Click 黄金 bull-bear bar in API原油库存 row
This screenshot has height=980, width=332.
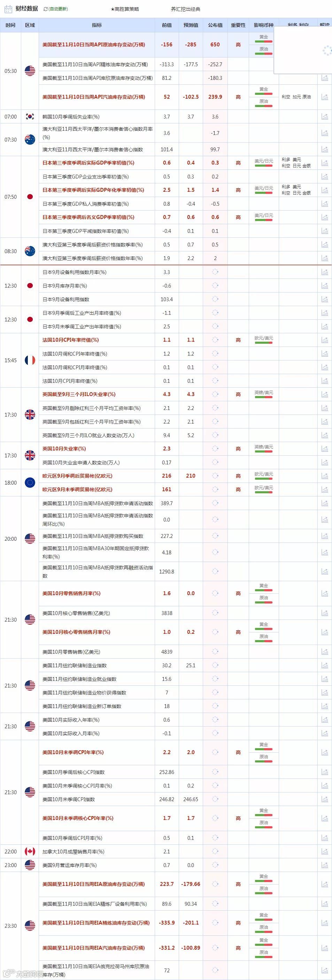coord(264,41)
